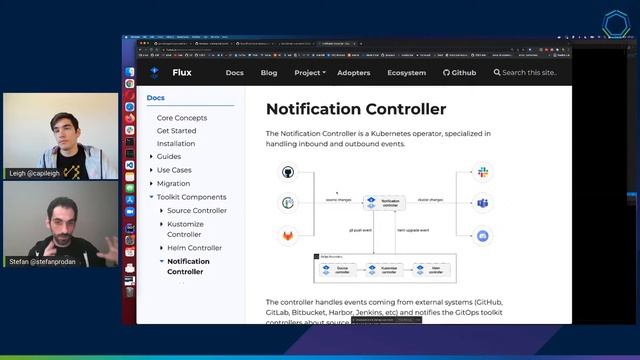Expand the Helm Controller arrow
Image resolution: width=640 pixels, height=360 pixels.
(161, 248)
